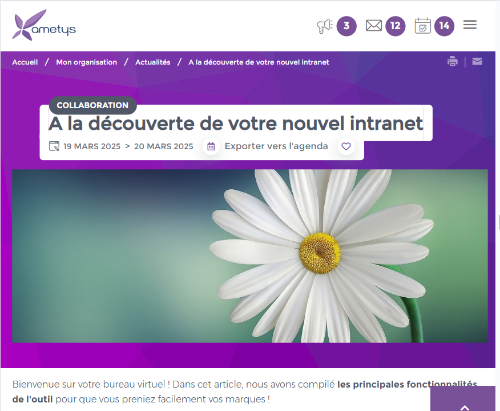Select the COLLABORATION tag badge
The height and width of the screenshot is (411, 500).
pos(93,105)
